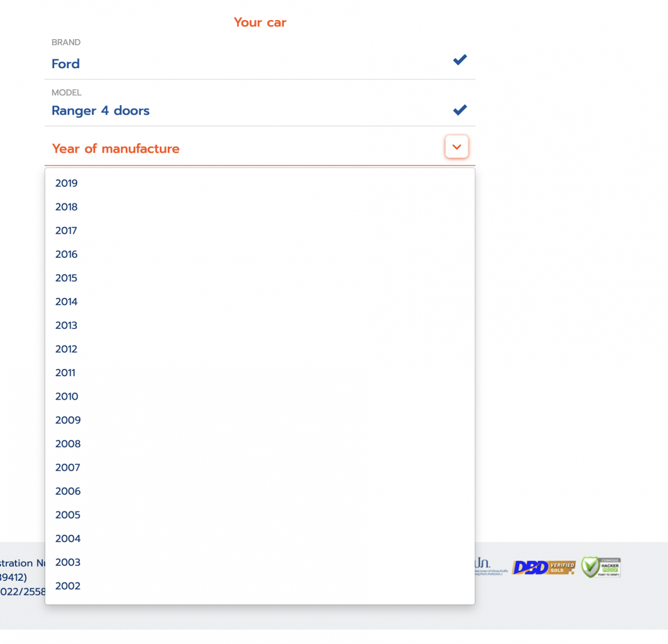Image resolution: width=668 pixels, height=644 pixels.
Task: Pick 2005 from the list
Action: coord(260,515)
